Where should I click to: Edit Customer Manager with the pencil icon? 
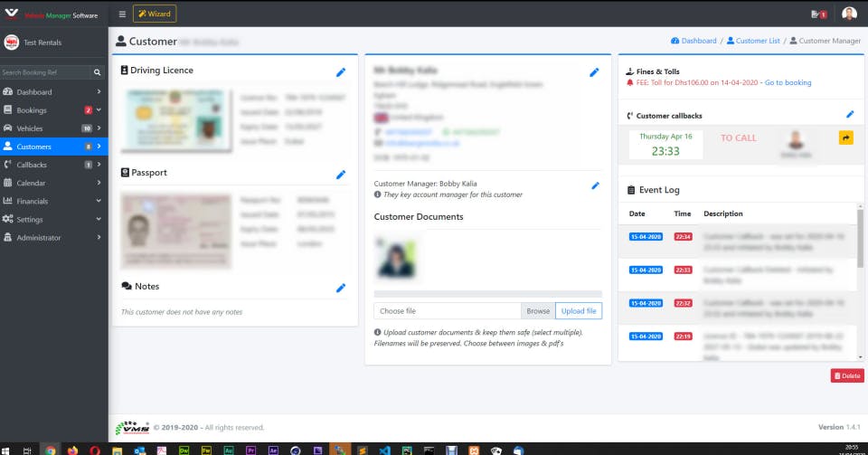click(x=595, y=186)
